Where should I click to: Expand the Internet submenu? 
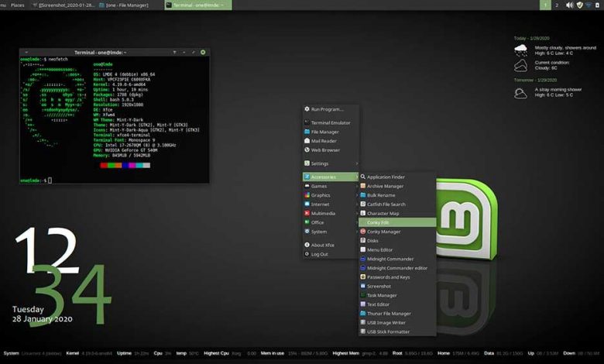(331, 204)
